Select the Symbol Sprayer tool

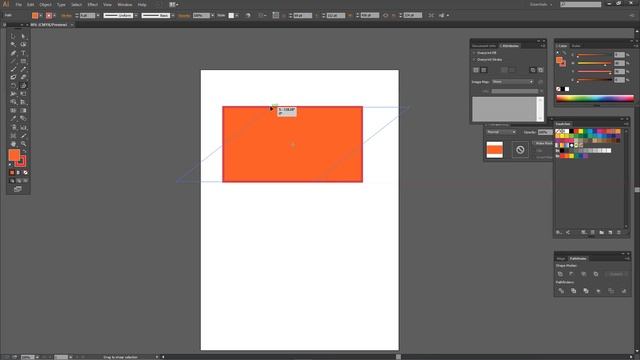coord(13,127)
